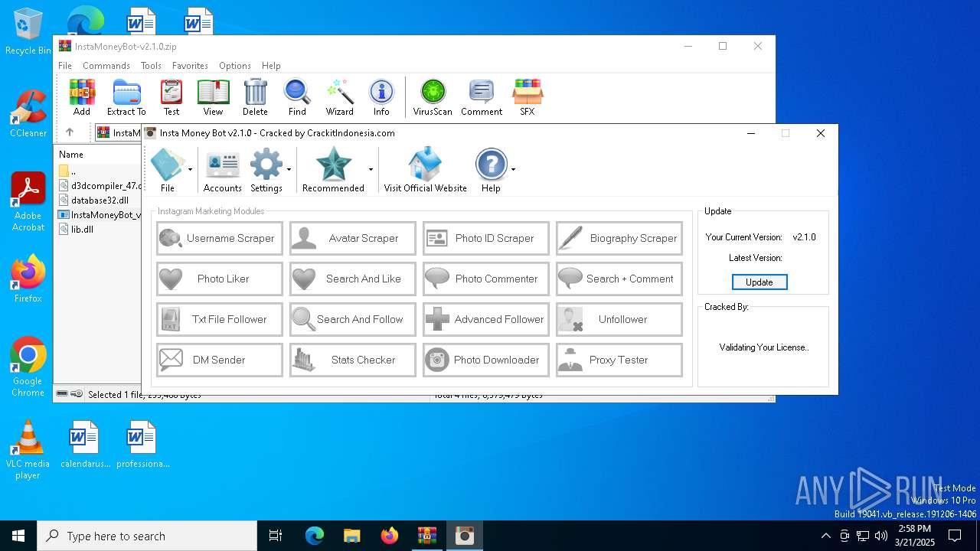Open the Biography Scraper module
Screen dimensions: 980x551
point(619,238)
